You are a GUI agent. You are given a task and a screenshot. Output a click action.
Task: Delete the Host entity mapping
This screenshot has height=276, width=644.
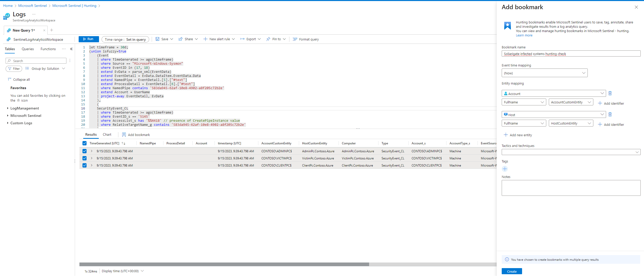coord(610,114)
